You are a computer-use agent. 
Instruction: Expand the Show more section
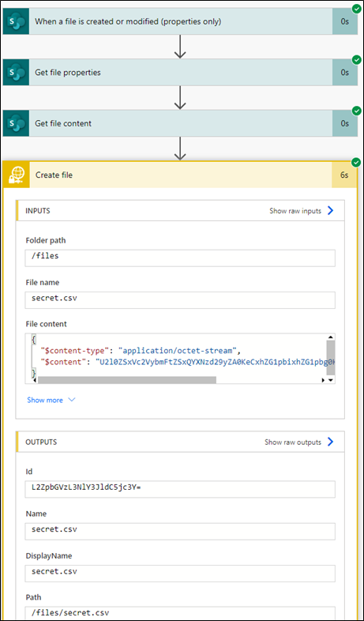click(x=51, y=400)
